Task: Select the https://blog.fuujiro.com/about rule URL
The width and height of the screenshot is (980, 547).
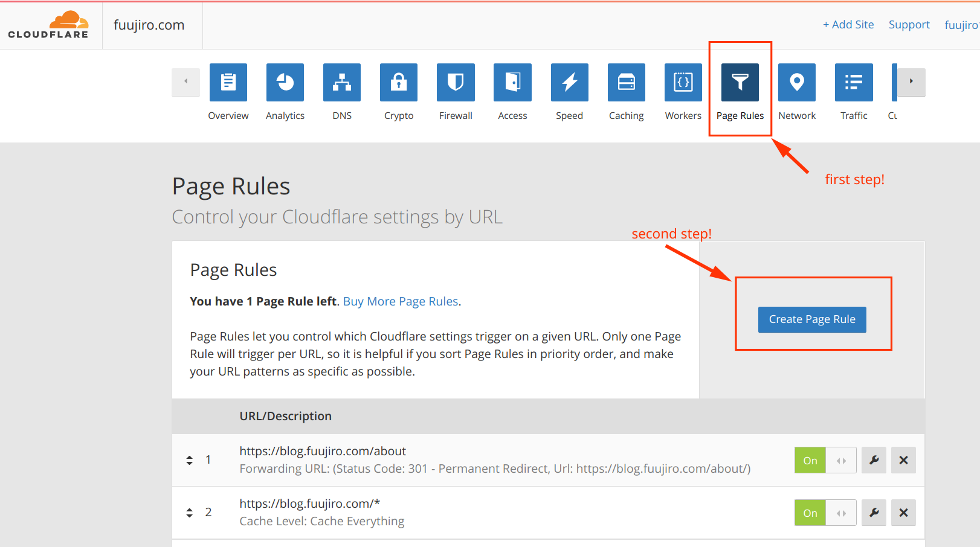Action: [323, 451]
